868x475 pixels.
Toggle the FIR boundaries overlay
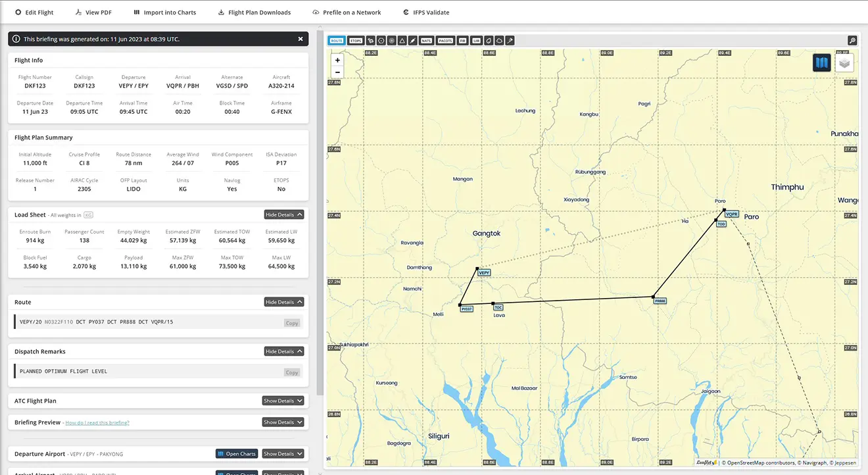coord(463,40)
